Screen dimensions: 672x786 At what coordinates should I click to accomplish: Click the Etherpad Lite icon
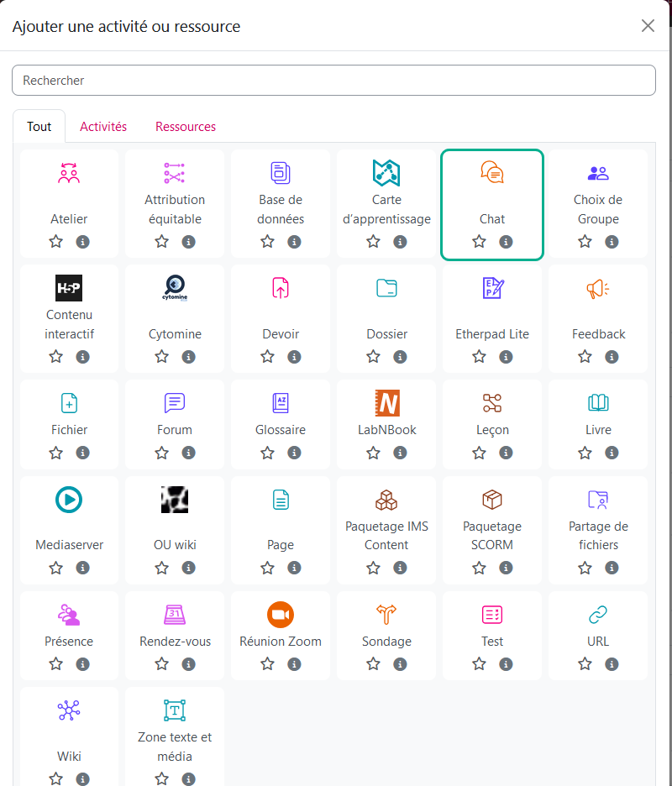(492, 288)
